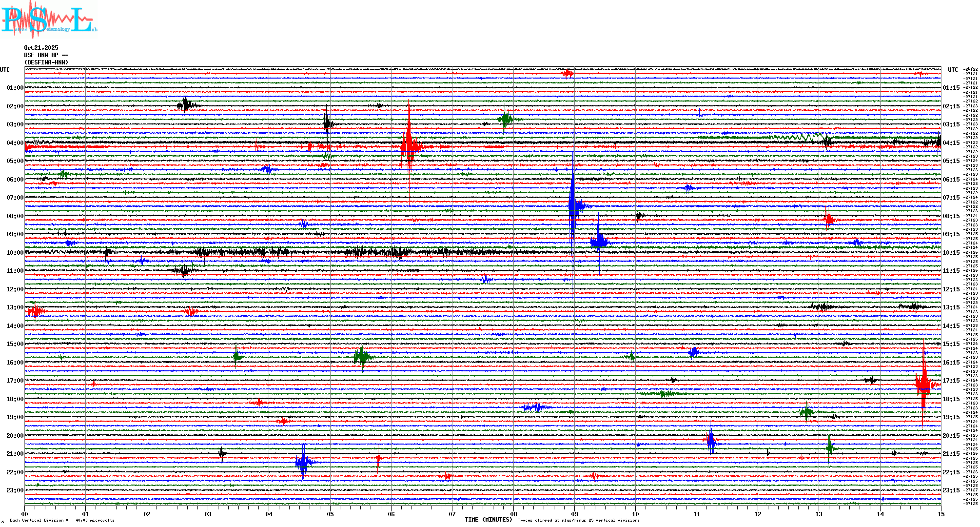Viewport: 980px width, 527px height.
Task: Select the 04:00 hour label on left
Action: [x=15, y=143]
